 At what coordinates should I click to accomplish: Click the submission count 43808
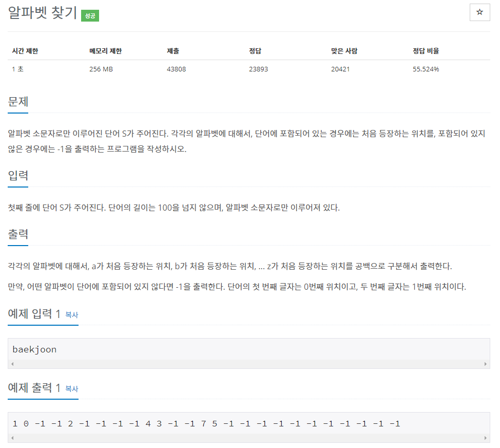(177, 69)
